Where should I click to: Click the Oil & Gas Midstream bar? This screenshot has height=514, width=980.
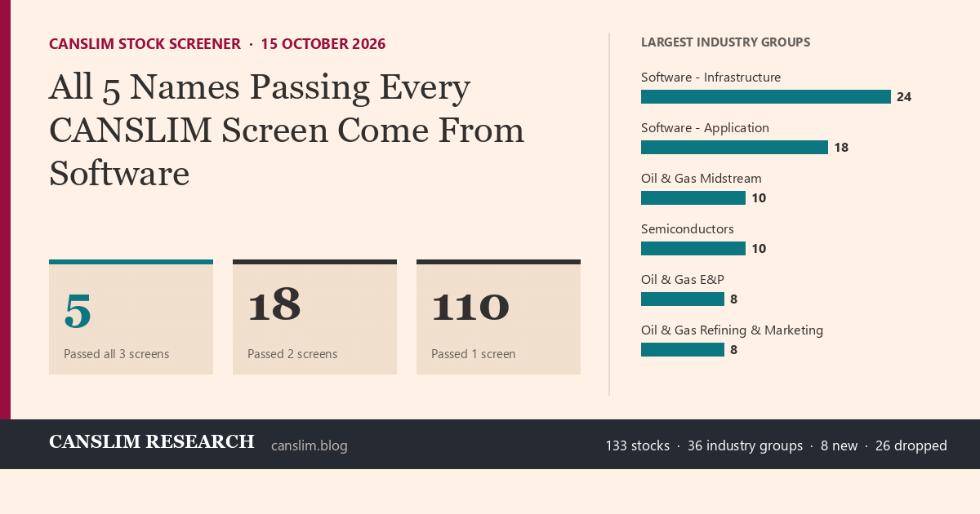(693, 198)
